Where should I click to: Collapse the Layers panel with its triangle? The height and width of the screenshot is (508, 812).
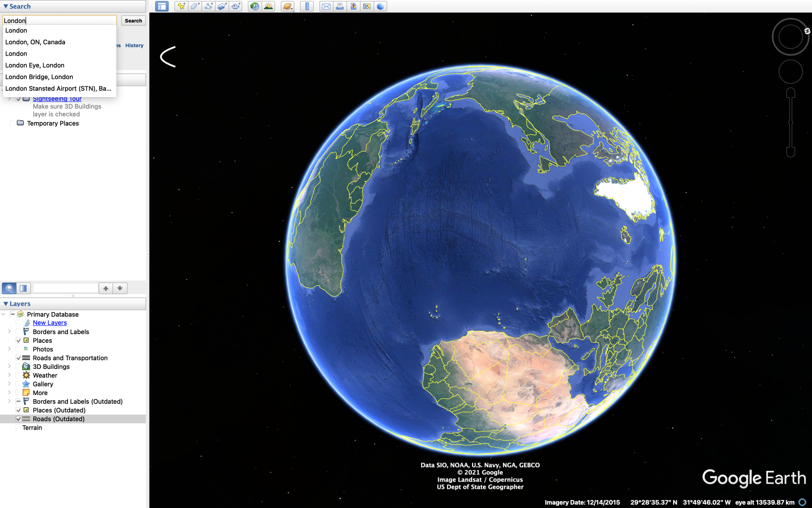point(6,304)
